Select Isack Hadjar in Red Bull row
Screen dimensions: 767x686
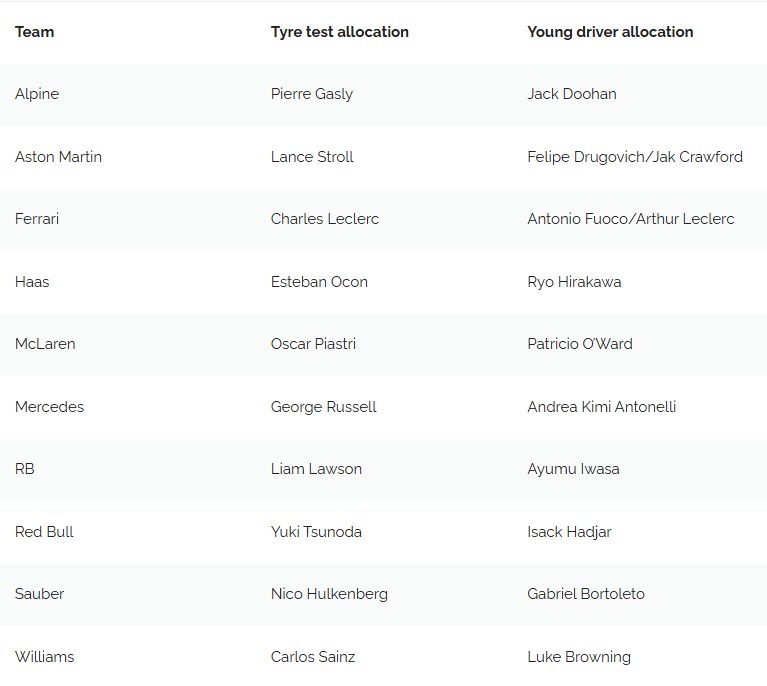(569, 532)
